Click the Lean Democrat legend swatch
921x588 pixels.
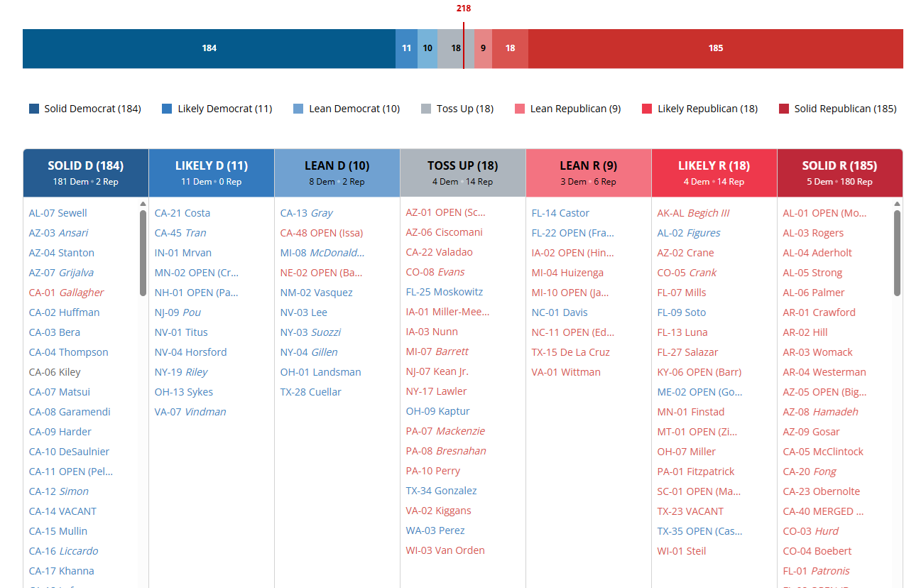[x=298, y=109]
